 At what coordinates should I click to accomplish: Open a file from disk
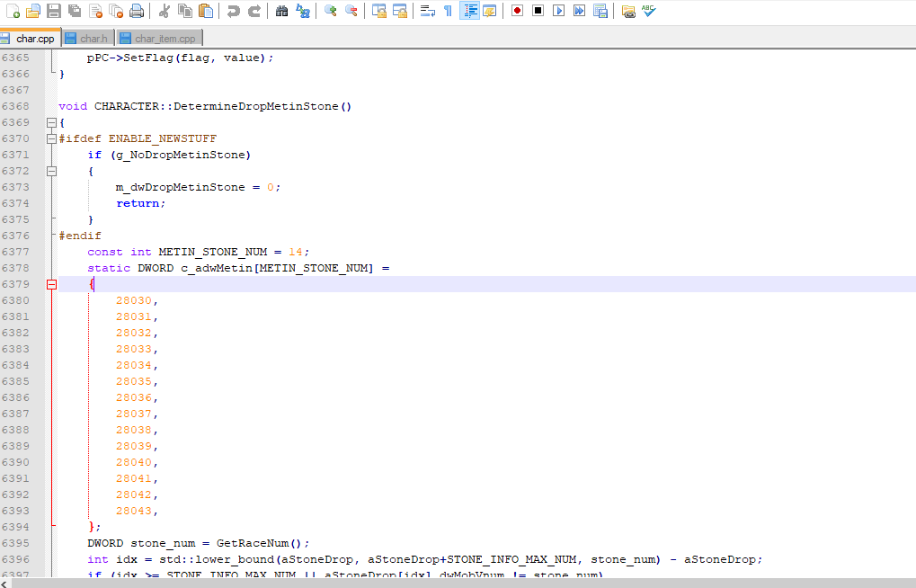pyautogui.click(x=33, y=11)
